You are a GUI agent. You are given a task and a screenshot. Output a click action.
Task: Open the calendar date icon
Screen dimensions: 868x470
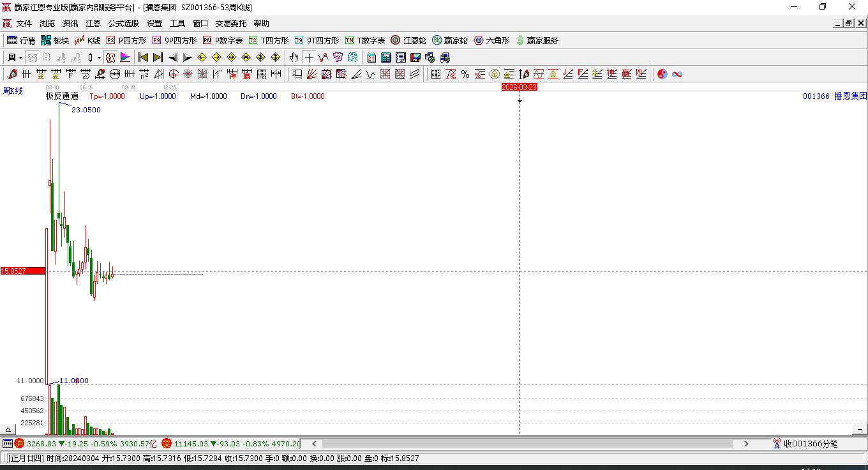pos(371,57)
